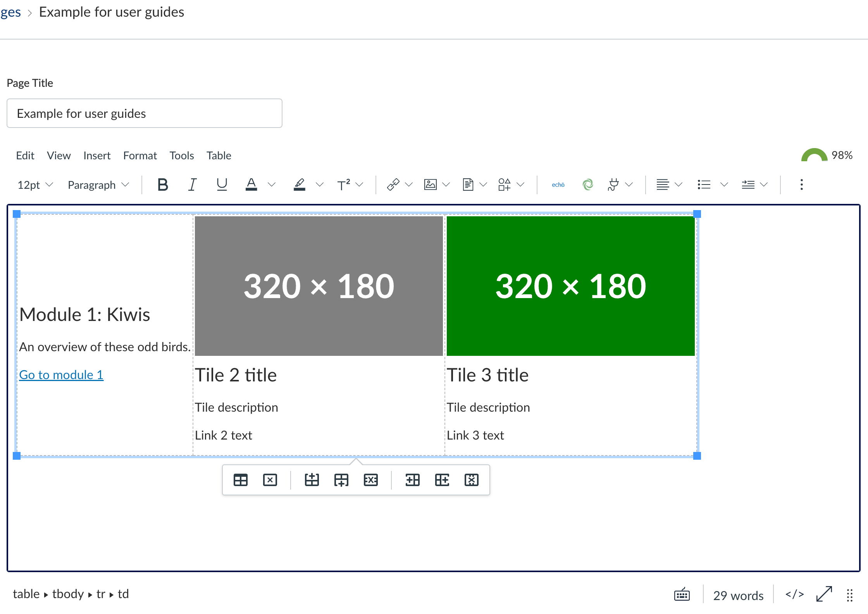Expand alignment options arrow
Viewport: 868px width, 614px height.
pos(679,185)
